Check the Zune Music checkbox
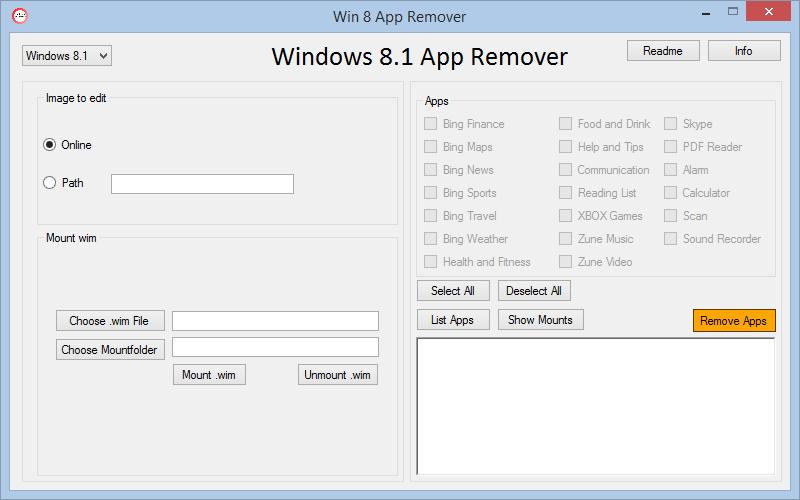Viewport: 800px width, 500px height. pos(565,239)
